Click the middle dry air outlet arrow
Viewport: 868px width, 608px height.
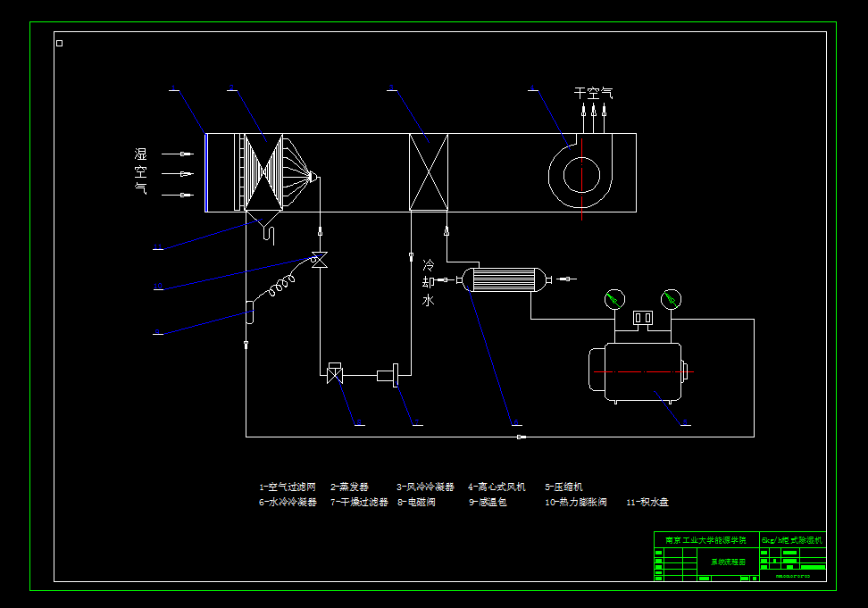[594, 117]
